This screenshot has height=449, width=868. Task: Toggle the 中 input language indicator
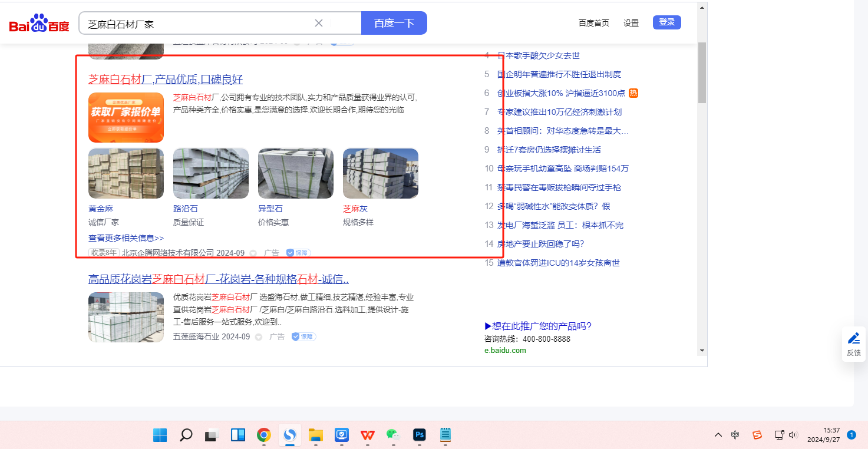(735, 435)
